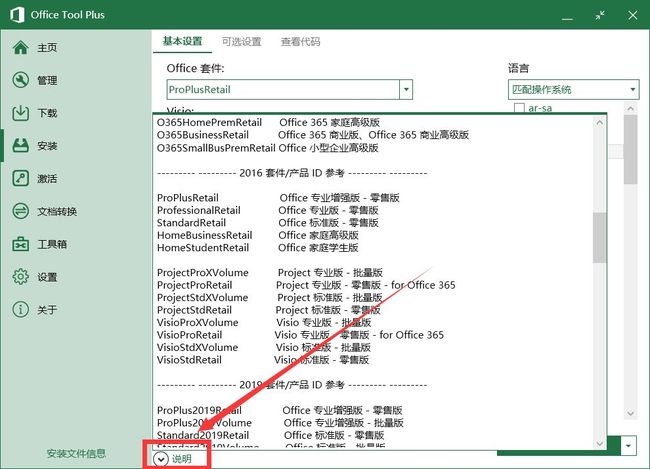Click the Office Tool Plus logo icon
Viewport: 650px width, 469px height.
pos(17,15)
